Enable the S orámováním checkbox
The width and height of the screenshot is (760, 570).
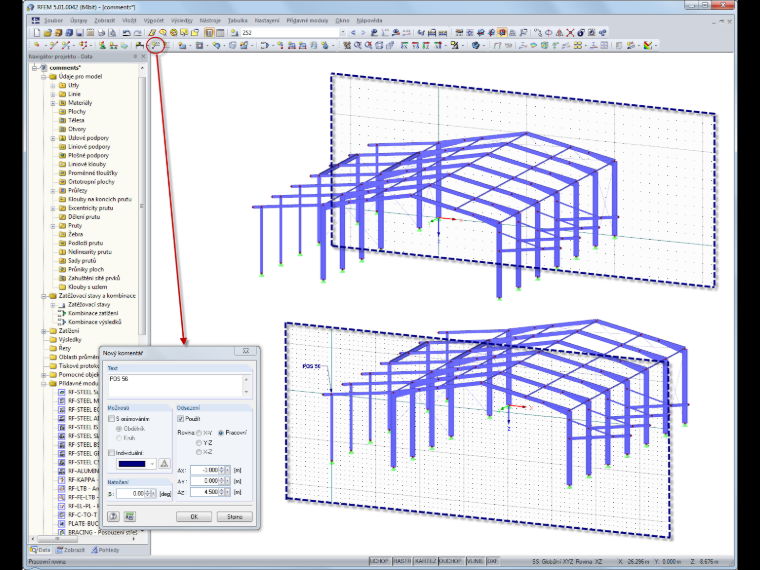click(111, 419)
